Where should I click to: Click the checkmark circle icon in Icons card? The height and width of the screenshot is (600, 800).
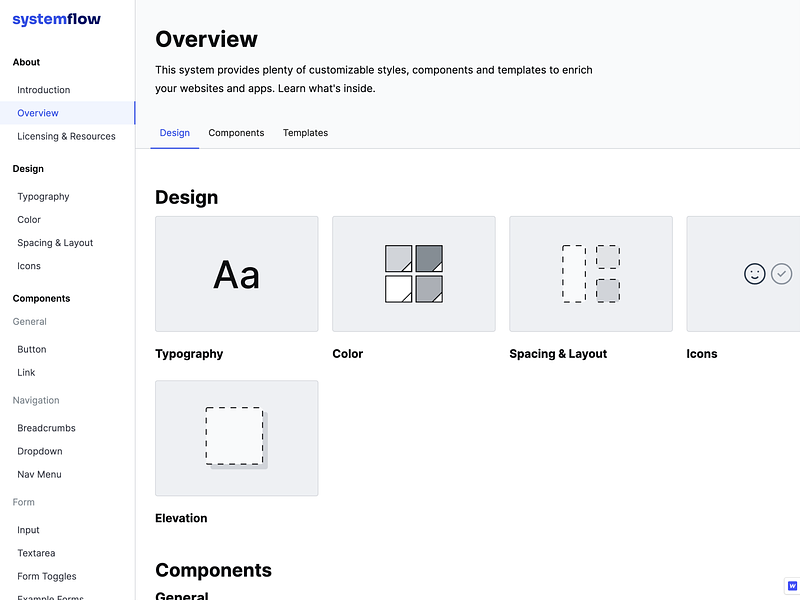tap(781, 274)
